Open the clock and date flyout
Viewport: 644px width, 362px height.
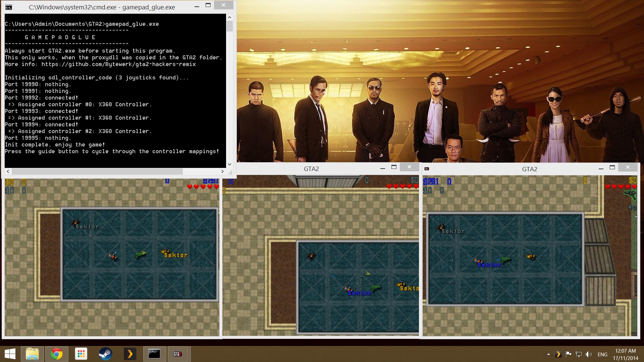[625, 354]
